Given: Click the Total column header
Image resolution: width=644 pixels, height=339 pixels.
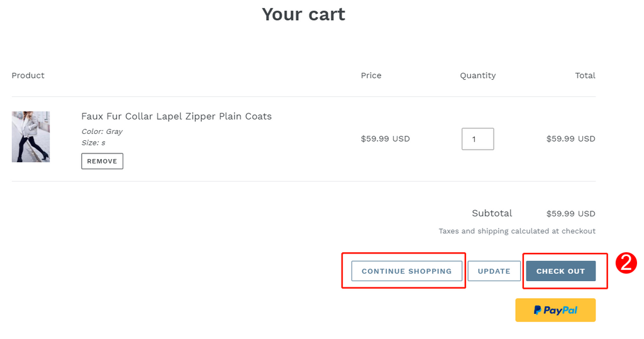Looking at the screenshot, I should 585,75.
